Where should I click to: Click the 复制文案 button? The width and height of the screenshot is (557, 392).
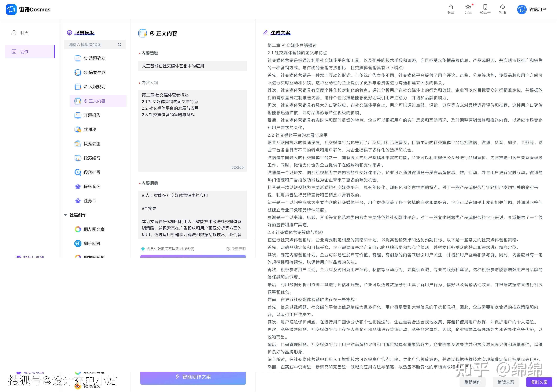coord(539,382)
